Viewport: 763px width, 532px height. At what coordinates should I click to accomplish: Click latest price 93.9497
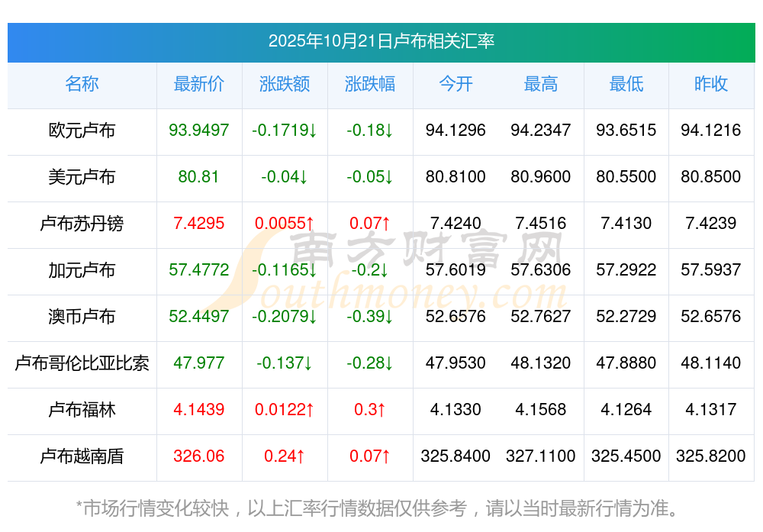pos(198,130)
